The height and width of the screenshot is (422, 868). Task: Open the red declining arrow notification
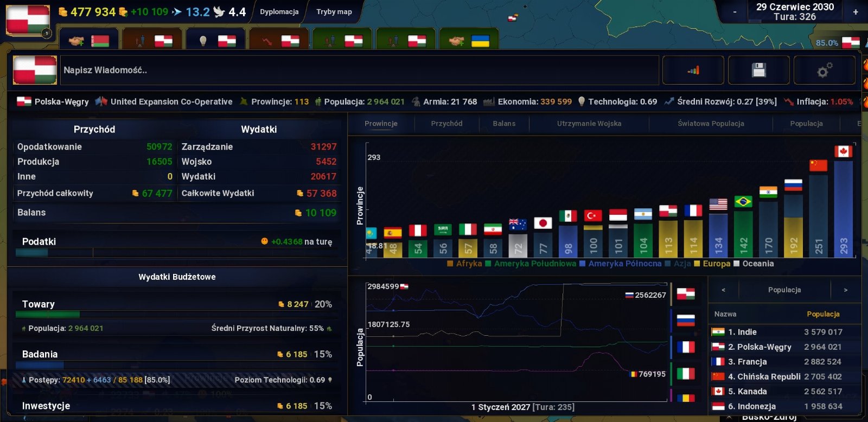280,41
